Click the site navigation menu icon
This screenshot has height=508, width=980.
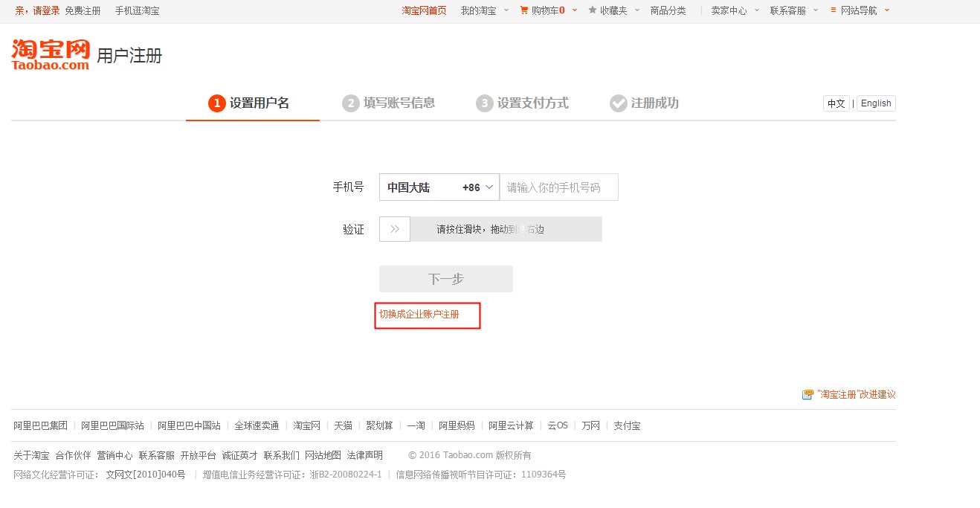tap(834, 10)
